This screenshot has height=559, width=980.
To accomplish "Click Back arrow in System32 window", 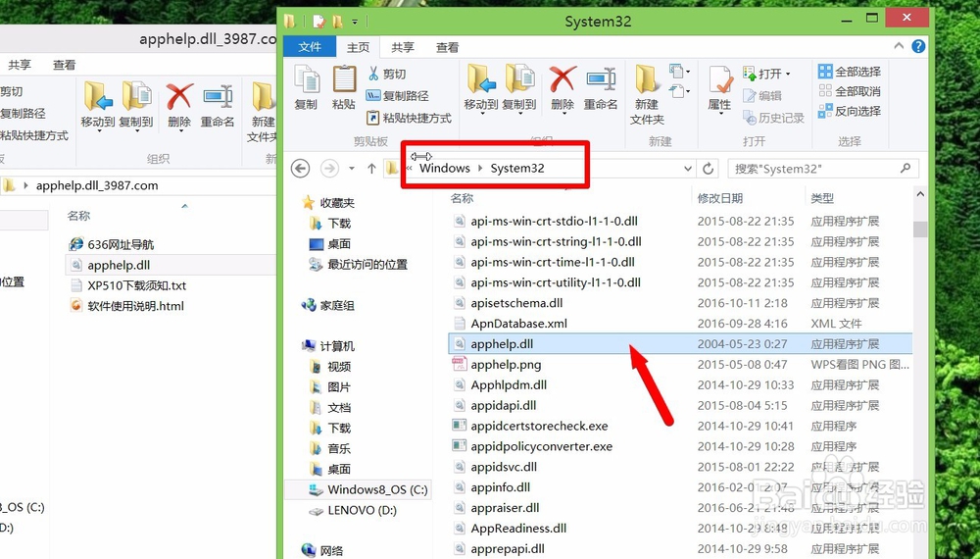I will pyautogui.click(x=301, y=169).
